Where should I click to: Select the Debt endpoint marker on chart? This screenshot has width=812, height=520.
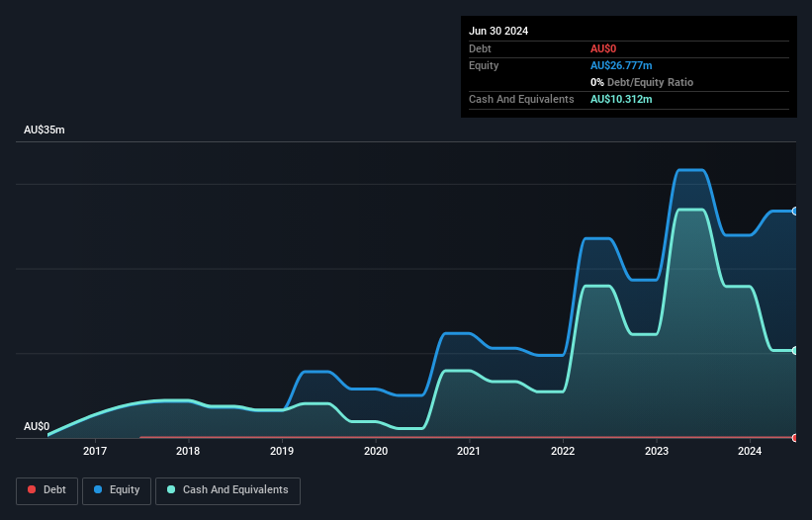pyautogui.click(x=795, y=438)
